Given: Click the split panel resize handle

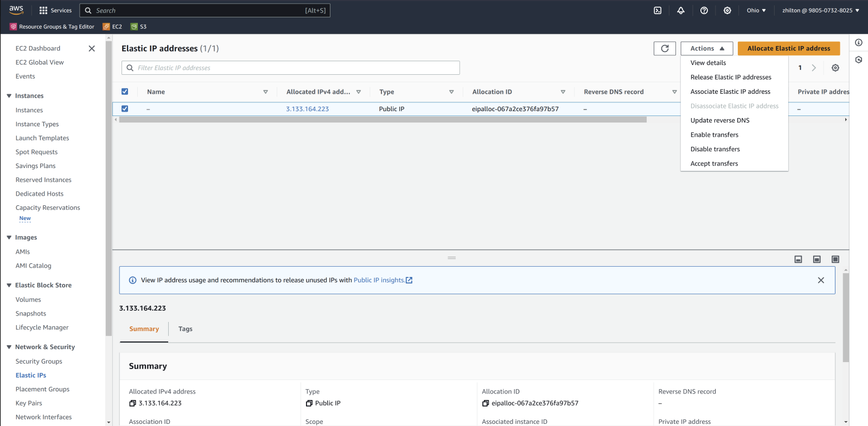Looking at the screenshot, I should click(x=452, y=258).
